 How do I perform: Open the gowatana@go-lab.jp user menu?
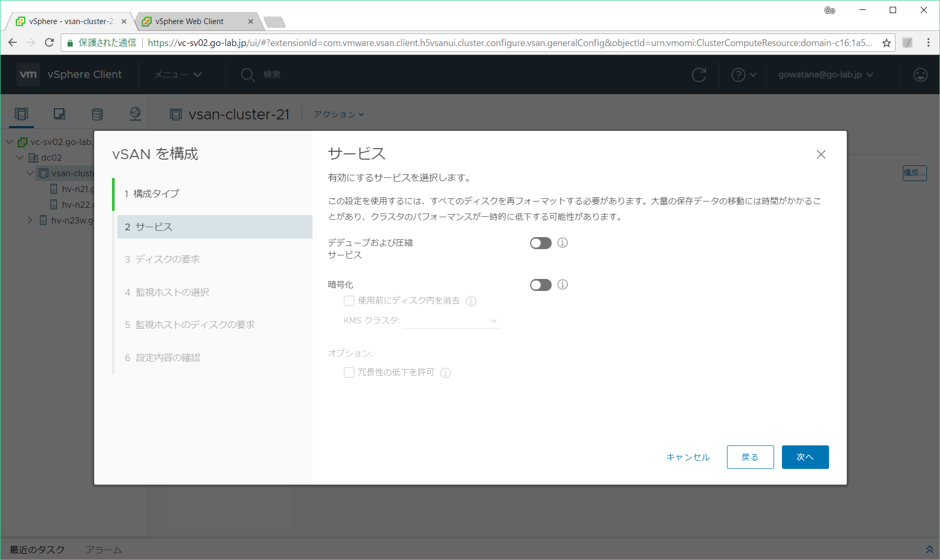pyautogui.click(x=825, y=75)
